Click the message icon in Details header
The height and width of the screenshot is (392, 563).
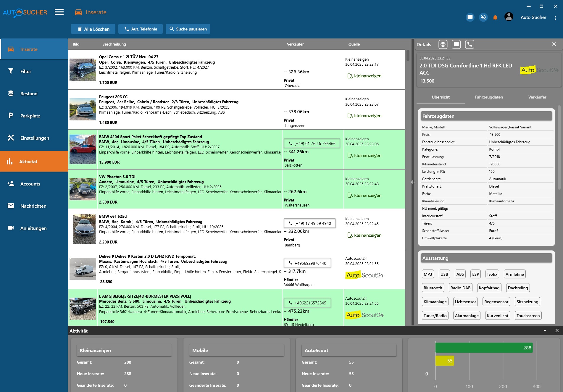456,44
